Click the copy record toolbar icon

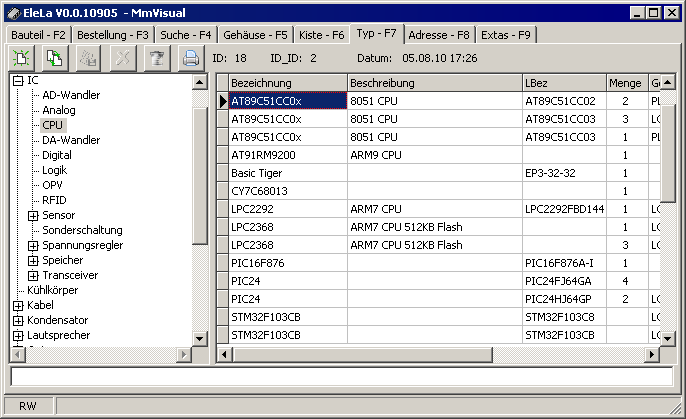pyautogui.click(x=55, y=58)
